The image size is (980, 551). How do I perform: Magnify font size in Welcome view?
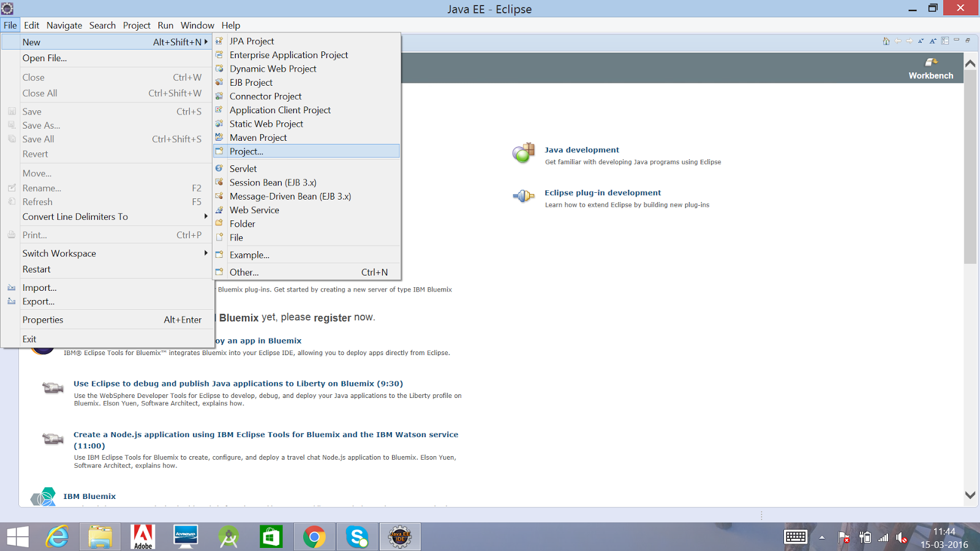[933, 41]
